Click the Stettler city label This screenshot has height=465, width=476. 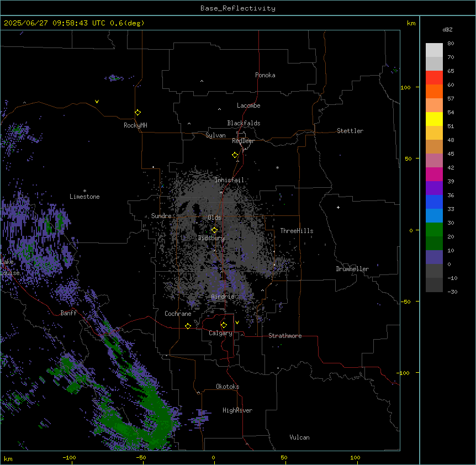point(350,131)
